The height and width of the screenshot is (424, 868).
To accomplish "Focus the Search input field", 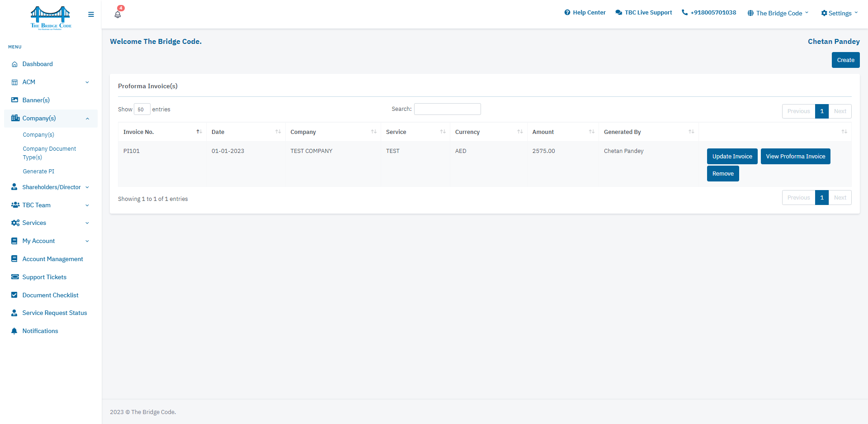I will coord(447,109).
